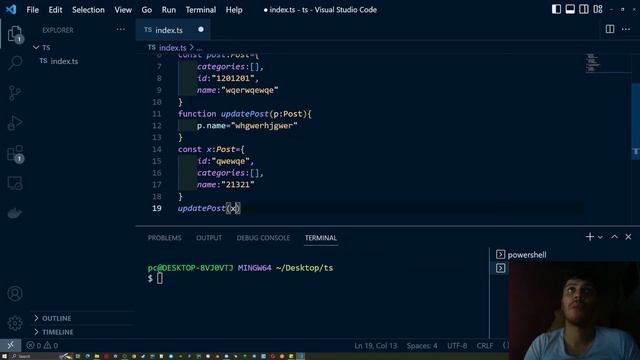Image resolution: width=640 pixels, height=360 pixels.
Task: Click errors and warnings count in status bar
Action: [x=42, y=346]
